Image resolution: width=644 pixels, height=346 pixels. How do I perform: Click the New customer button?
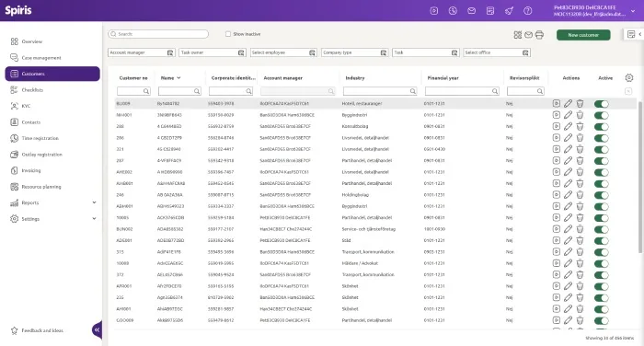(583, 35)
